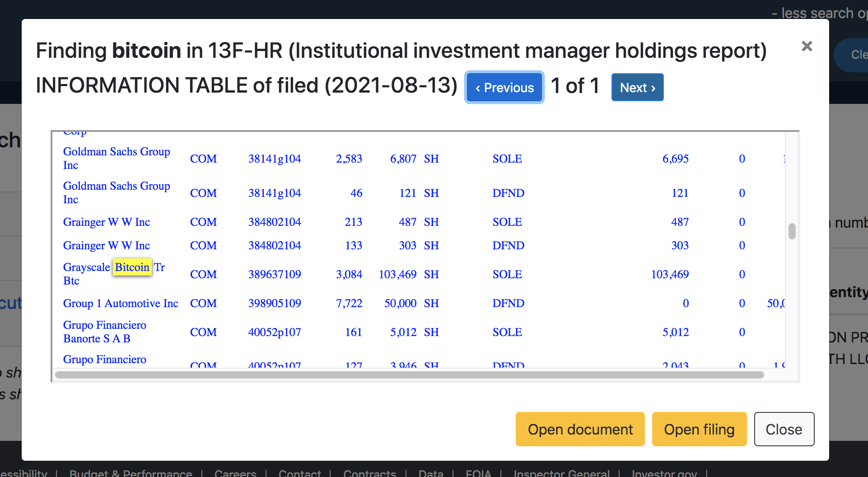The height and width of the screenshot is (477, 868).
Task: Click the table's horizontal scrollbar
Action: point(409,375)
